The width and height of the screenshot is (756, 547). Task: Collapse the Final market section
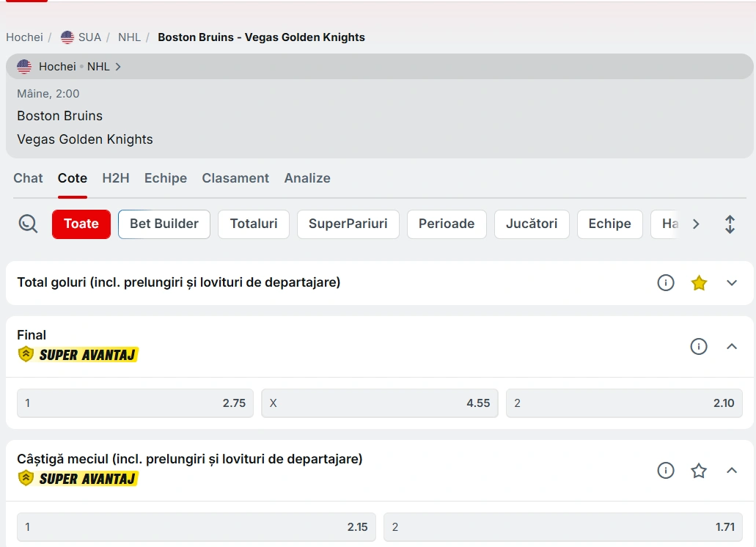731,346
